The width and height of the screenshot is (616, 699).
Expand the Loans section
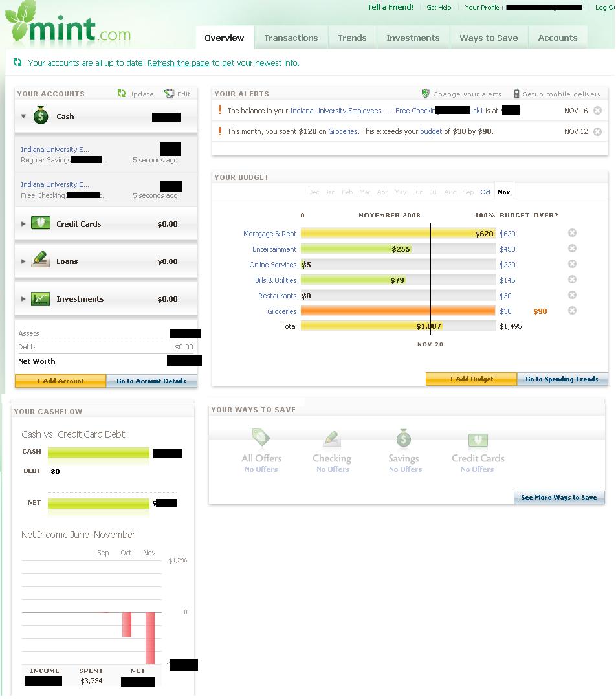click(x=23, y=261)
